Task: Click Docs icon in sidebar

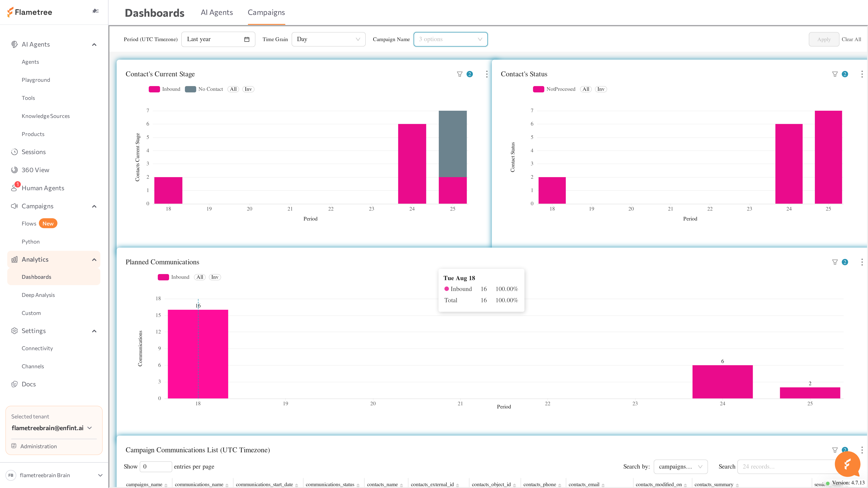Action: pyautogui.click(x=14, y=384)
